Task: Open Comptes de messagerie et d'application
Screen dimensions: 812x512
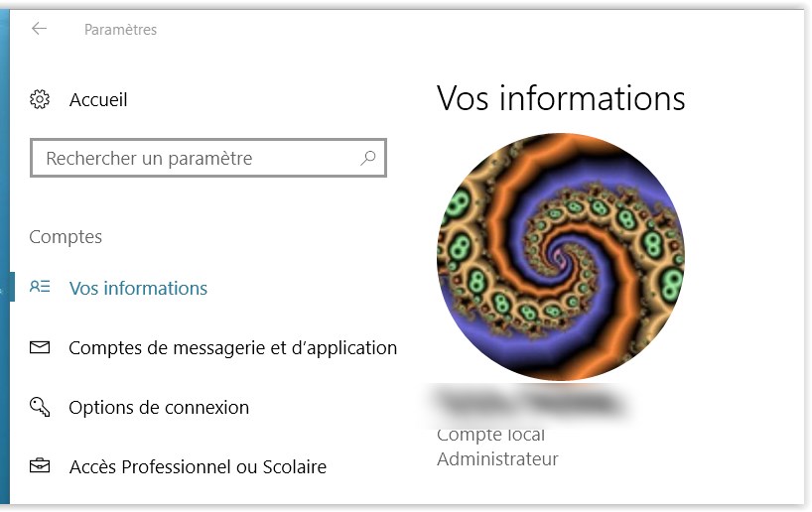Action: [232, 347]
